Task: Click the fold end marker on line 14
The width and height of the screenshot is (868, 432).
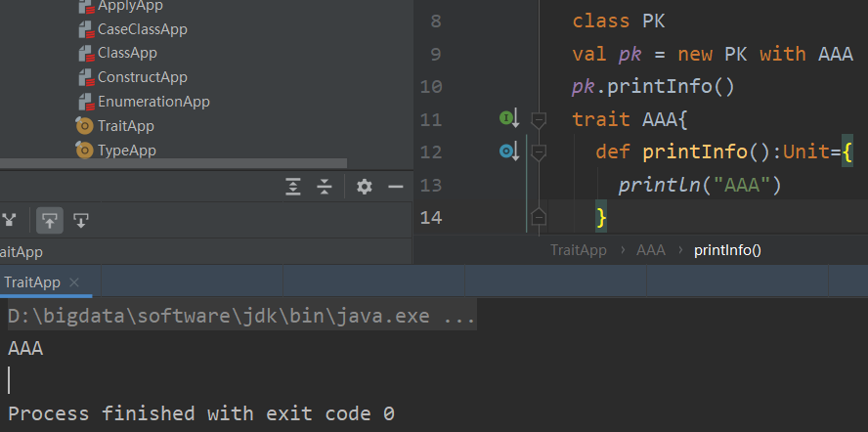Action: click(539, 217)
